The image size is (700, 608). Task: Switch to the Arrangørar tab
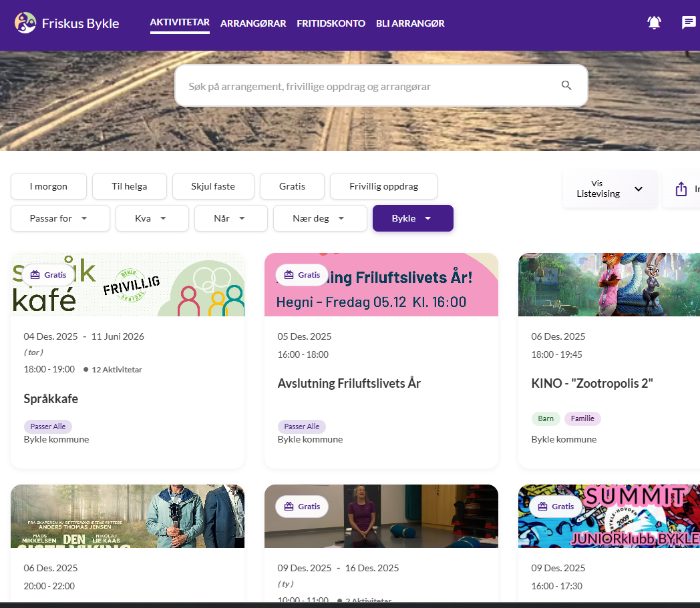click(253, 23)
